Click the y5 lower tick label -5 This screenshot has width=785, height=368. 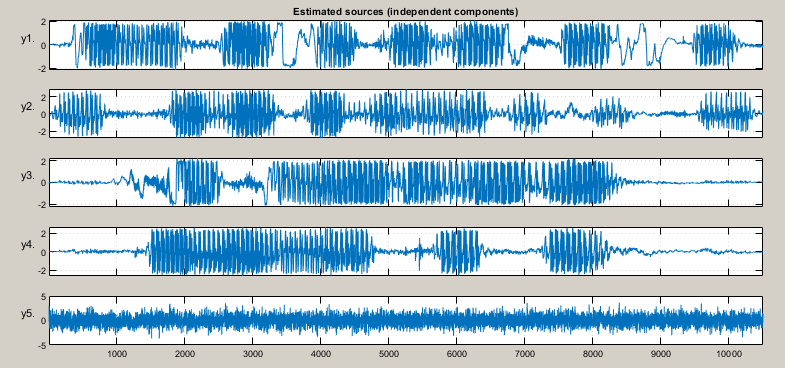pyautogui.click(x=42, y=344)
